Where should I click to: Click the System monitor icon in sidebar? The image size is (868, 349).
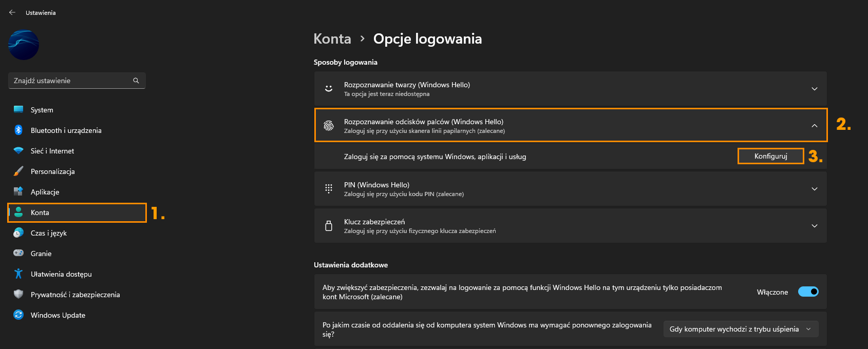18,110
